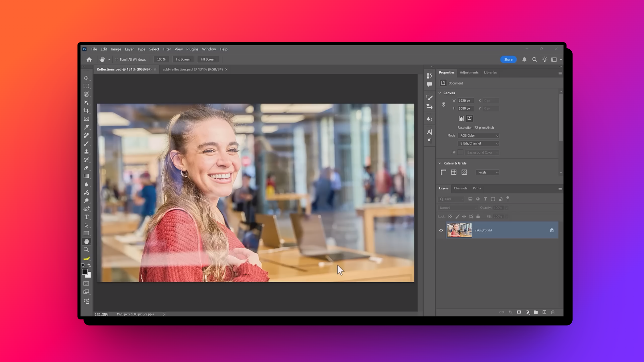Select the Zoom tool
The width and height of the screenshot is (644, 362).
(87, 249)
